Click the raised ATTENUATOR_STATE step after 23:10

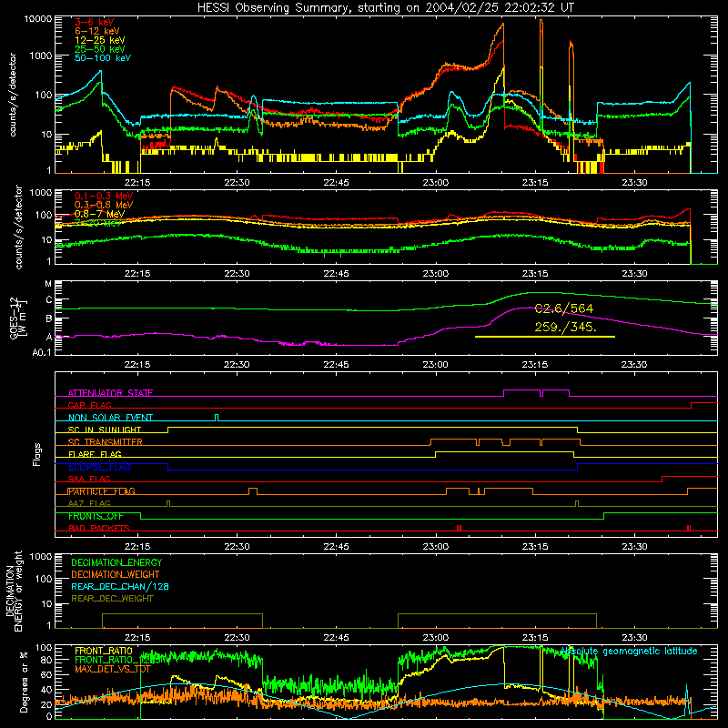tap(521, 390)
